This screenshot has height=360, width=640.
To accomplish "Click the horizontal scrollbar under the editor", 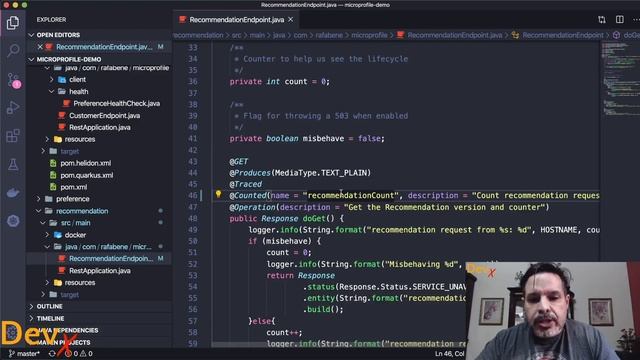I will point(339,345).
